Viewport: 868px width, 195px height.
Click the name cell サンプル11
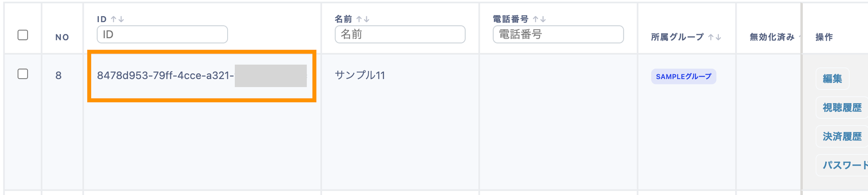coord(360,76)
